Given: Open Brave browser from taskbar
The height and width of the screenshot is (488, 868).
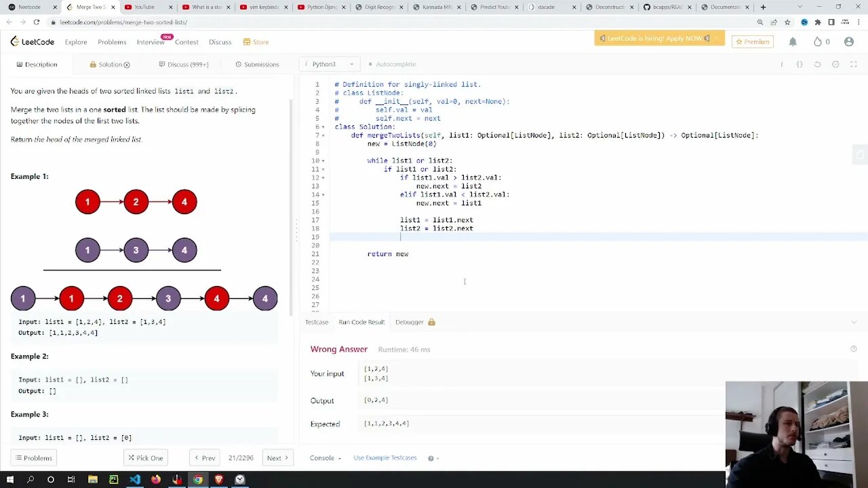Looking at the screenshot, I should click(218, 480).
